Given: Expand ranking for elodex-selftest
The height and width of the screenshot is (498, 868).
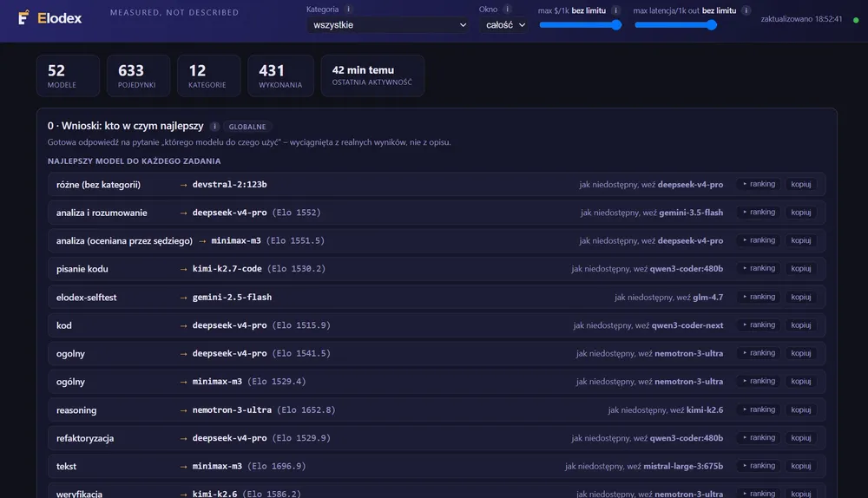Looking at the screenshot, I should coord(759,297).
